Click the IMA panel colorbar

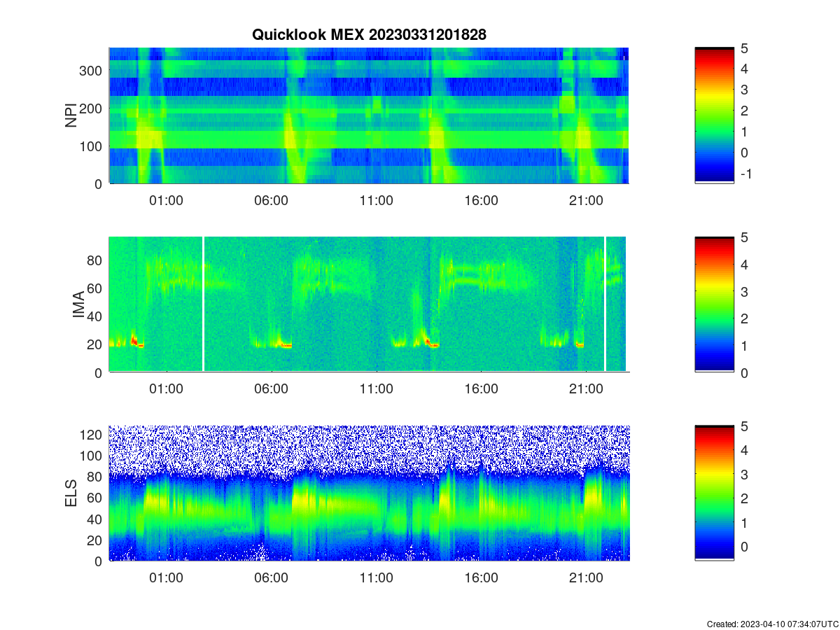(x=715, y=304)
